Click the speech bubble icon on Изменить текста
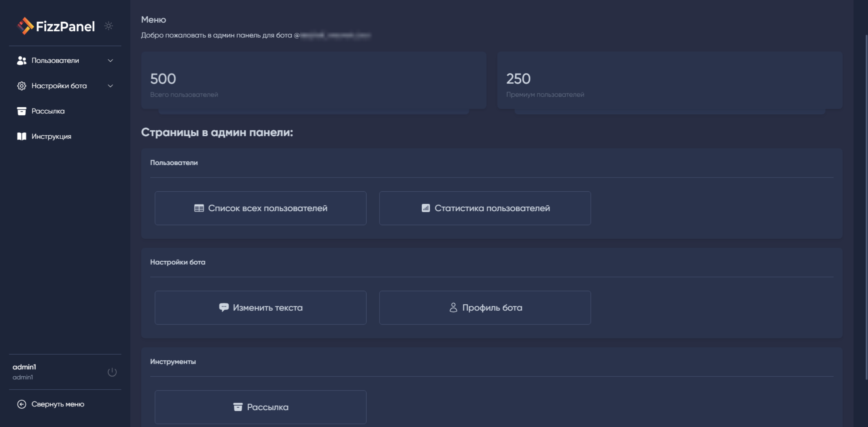 tap(224, 307)
